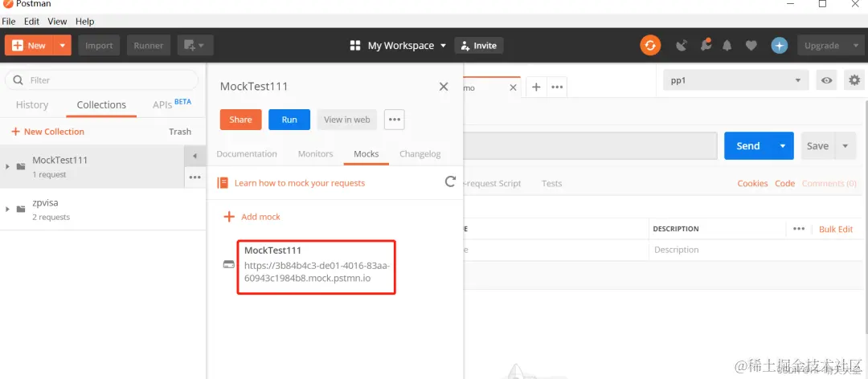
Task: Click the orange New button
Action: pyautogui.click(x=29, y=46)
